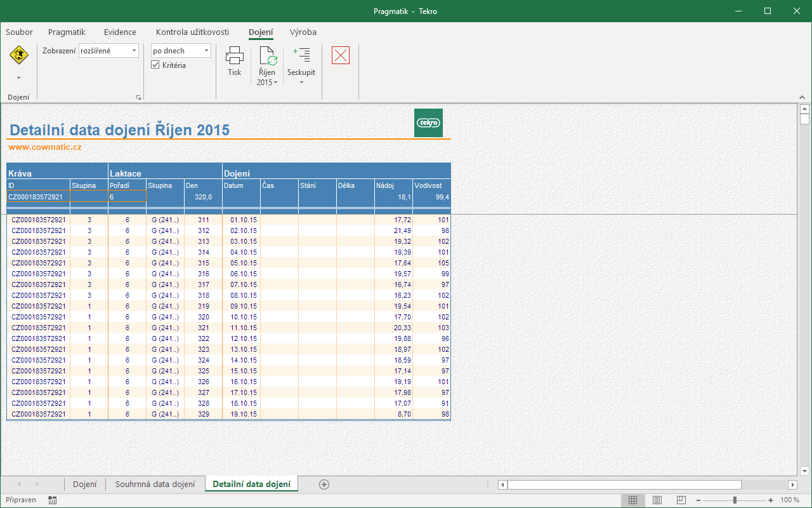The height and width of the screenshot is (508, 812).
Task: Expand the dropdown arrow under Dojení icon
Action: click(18, 78)
